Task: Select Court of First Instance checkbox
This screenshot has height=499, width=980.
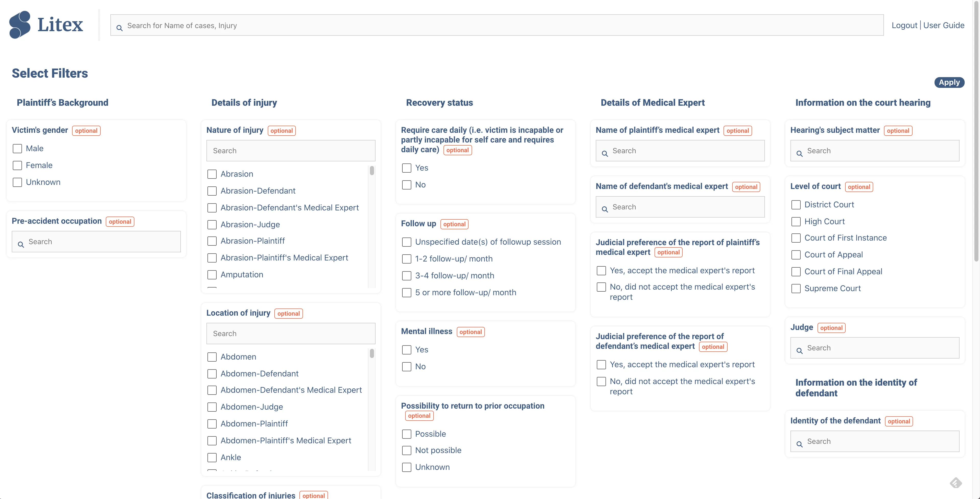Action: point(796,238)
